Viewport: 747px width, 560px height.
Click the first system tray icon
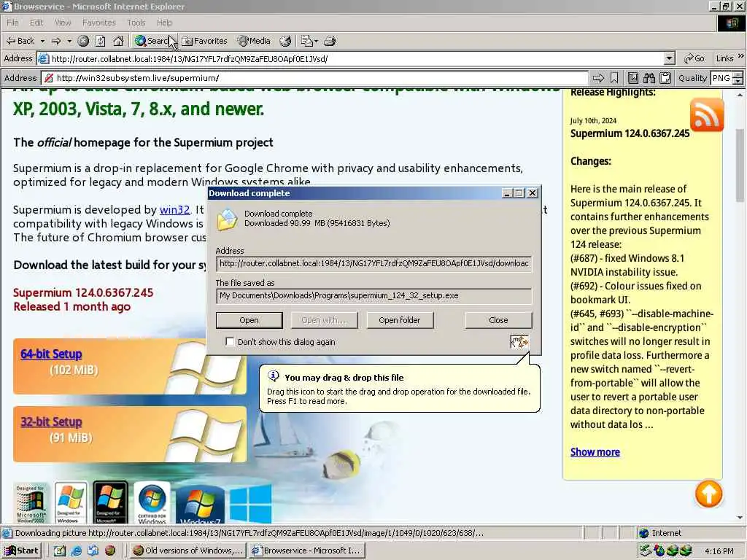(x=645, y=551)
